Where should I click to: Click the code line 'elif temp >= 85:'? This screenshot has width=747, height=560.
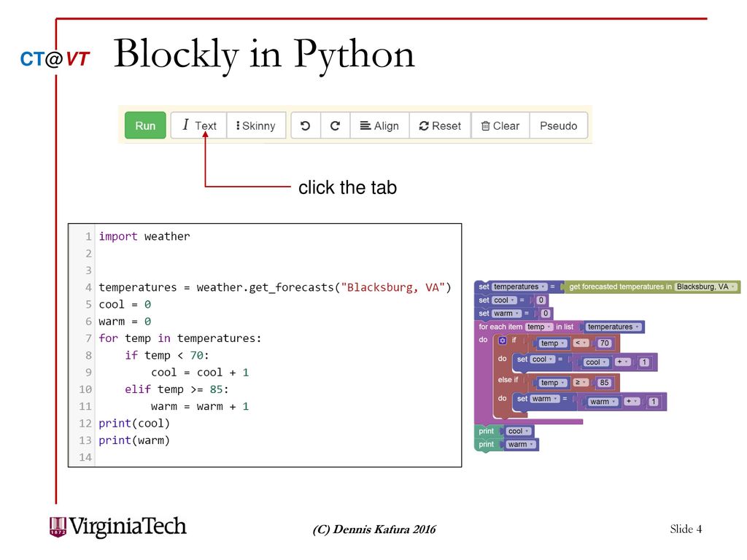point(177,389)
